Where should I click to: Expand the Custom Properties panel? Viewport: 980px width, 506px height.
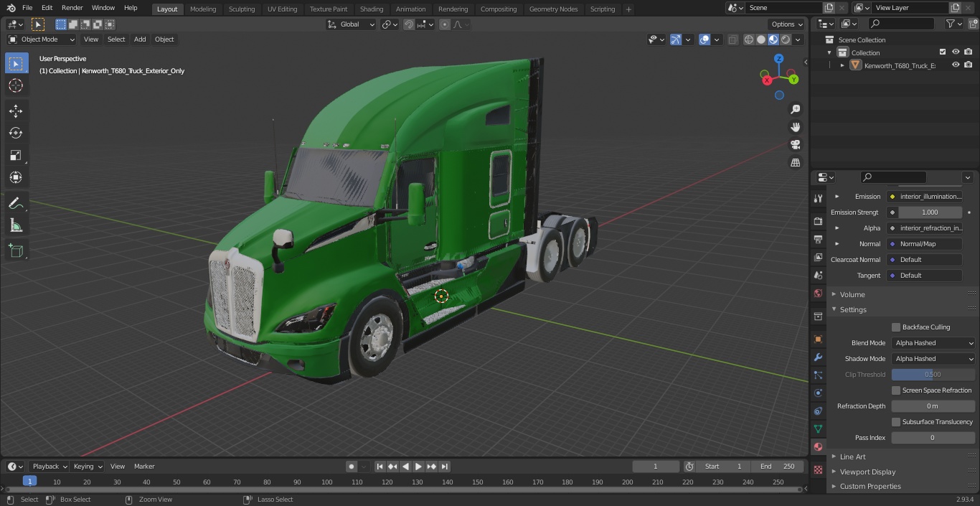click(870, 487)
